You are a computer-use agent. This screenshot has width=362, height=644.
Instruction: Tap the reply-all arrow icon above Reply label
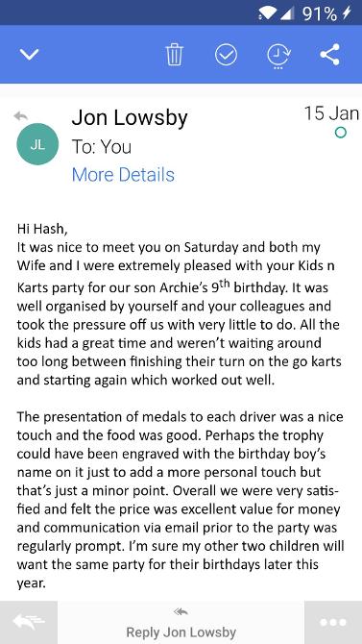(181, 612)
